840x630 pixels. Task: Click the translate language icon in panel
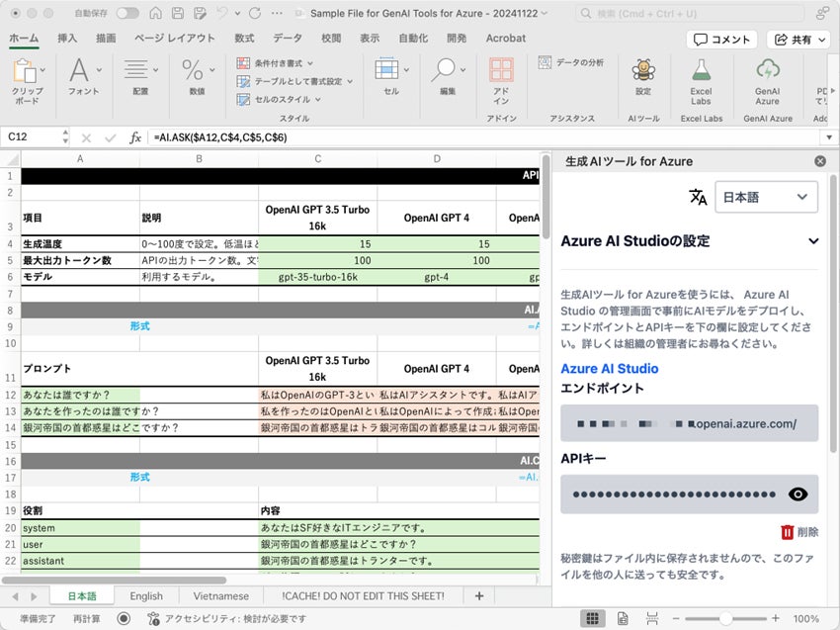pos(698,197)
